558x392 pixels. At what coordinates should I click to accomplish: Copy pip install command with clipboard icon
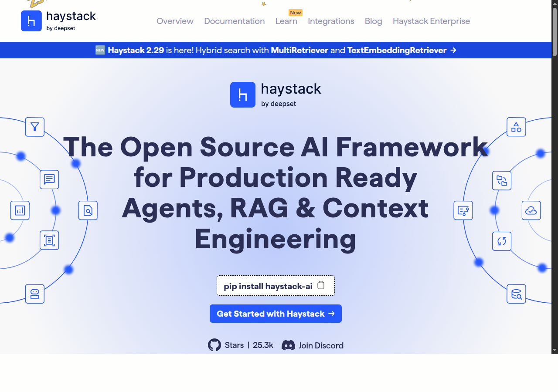[x=321, y=285]
